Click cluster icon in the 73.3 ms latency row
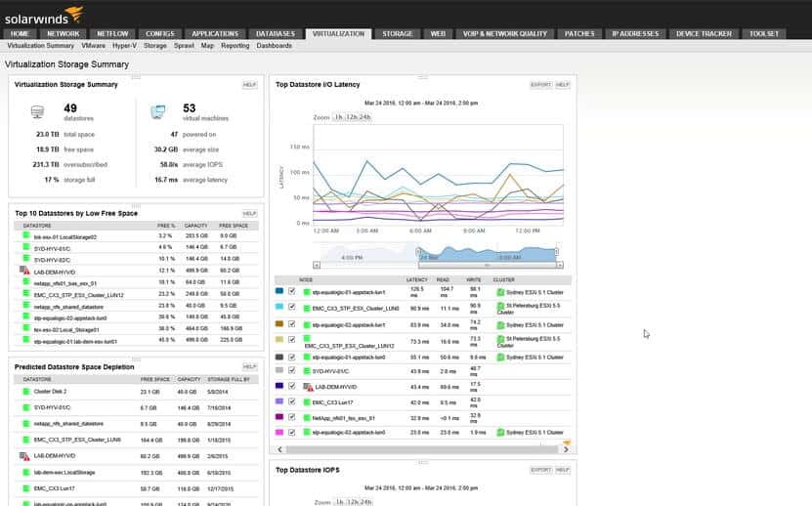Image resolution: width=812 pixels, height=506 pixels. (x=500, y=339)
